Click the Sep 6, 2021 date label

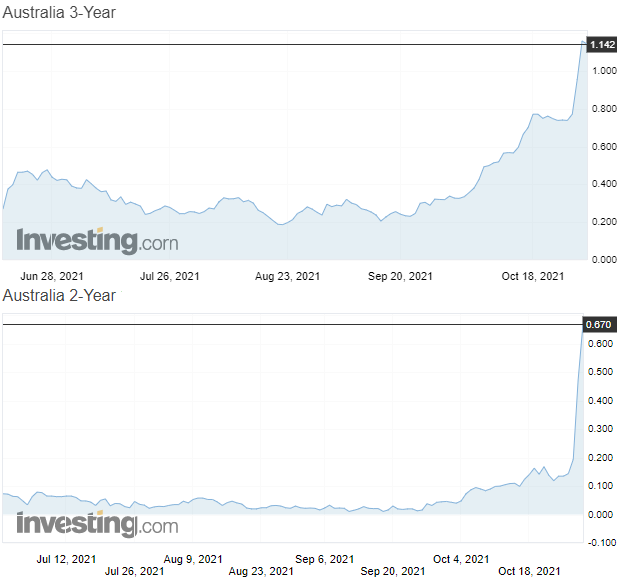point(325,559)
